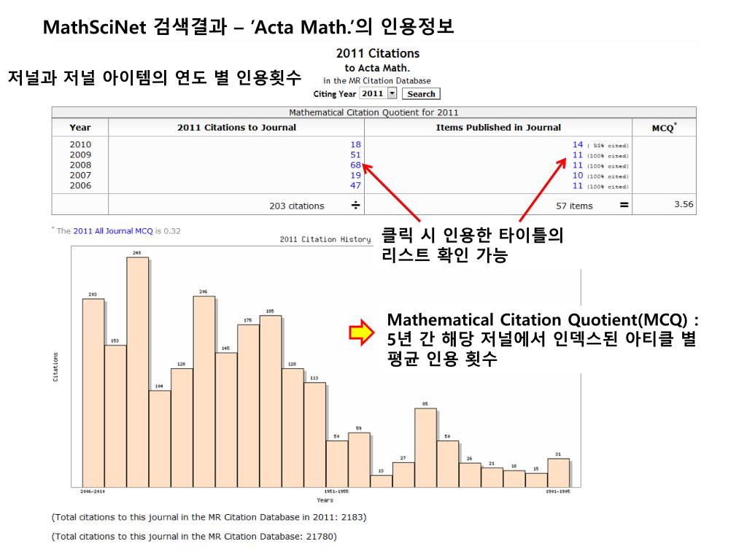Select the chart bar labeled 104
747x560 pixels.
160,438
